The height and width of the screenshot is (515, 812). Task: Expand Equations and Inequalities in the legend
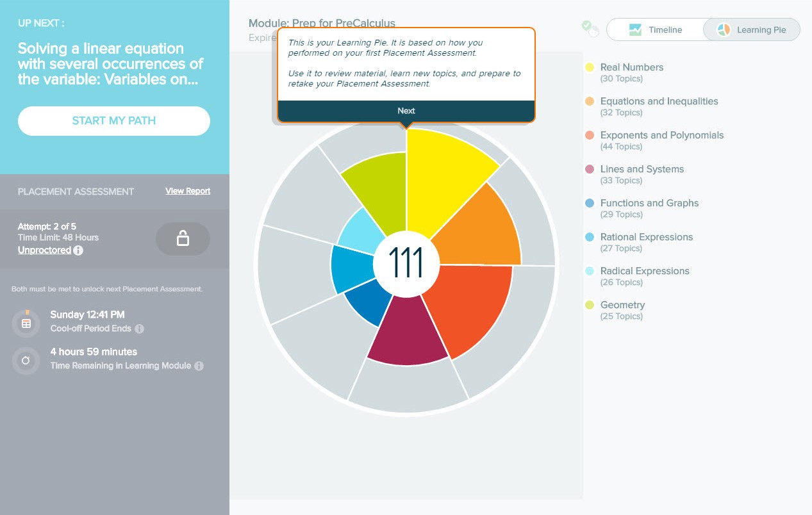(659, 101)
